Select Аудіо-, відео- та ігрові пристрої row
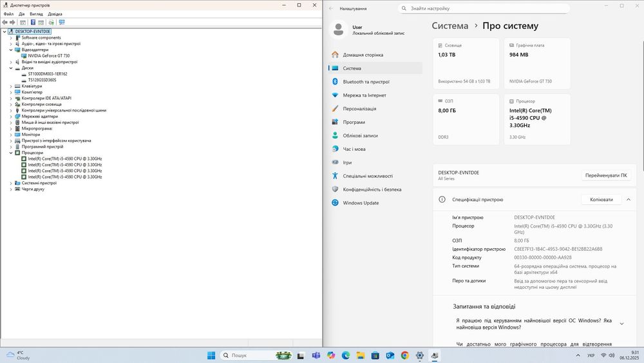The width and height of the screenshot is (644, 363). pyautogui.click(x=51, y=44)
